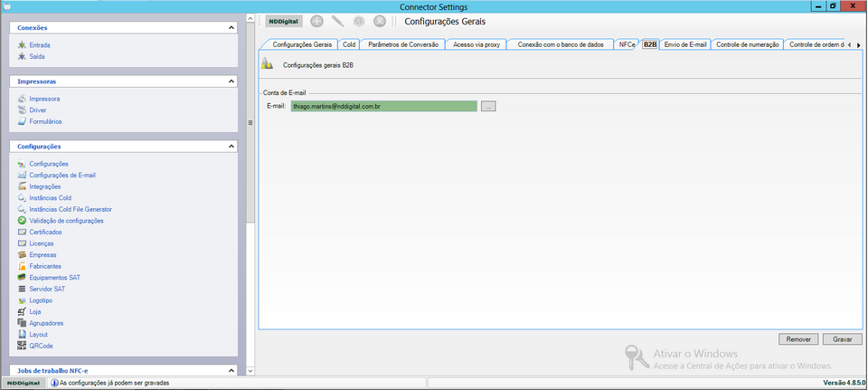Open the Formulários item
The width and height of the screenshot is (868, 390).
point(45,121)
